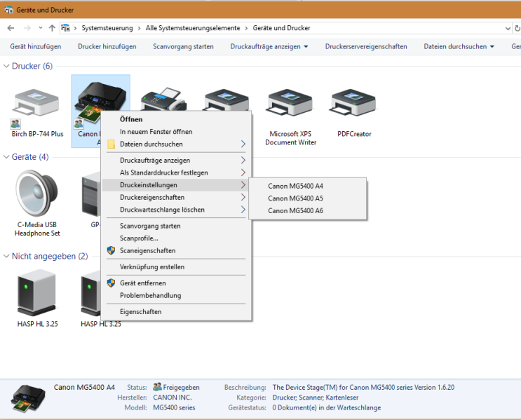Go back with the back arrow

11,28
